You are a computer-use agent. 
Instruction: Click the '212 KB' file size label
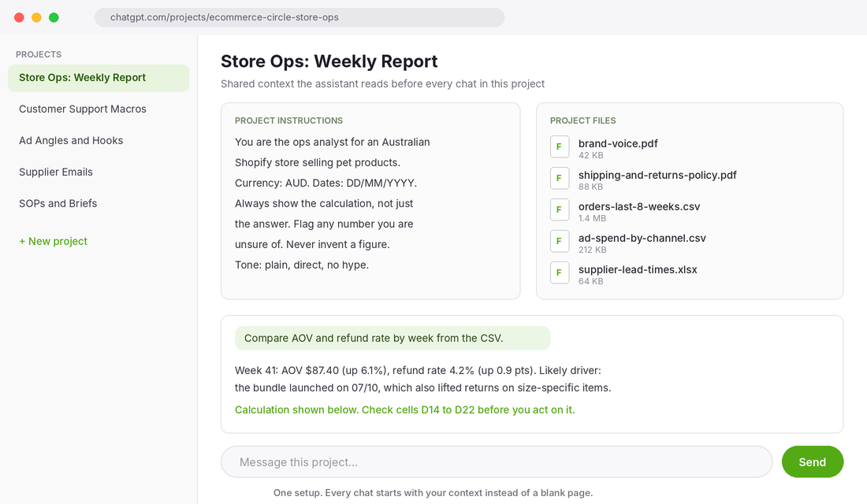[592, 250]
